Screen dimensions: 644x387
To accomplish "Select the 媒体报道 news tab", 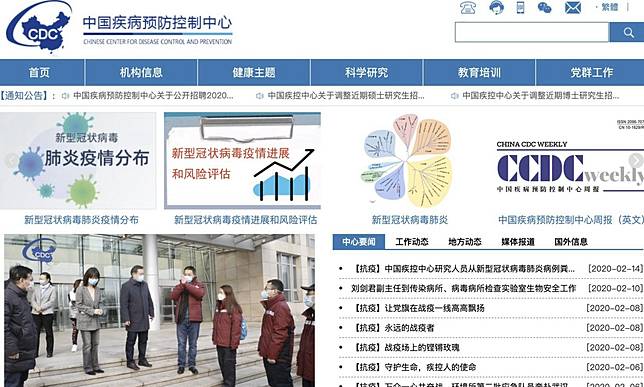I will click(x=518, y=242).
